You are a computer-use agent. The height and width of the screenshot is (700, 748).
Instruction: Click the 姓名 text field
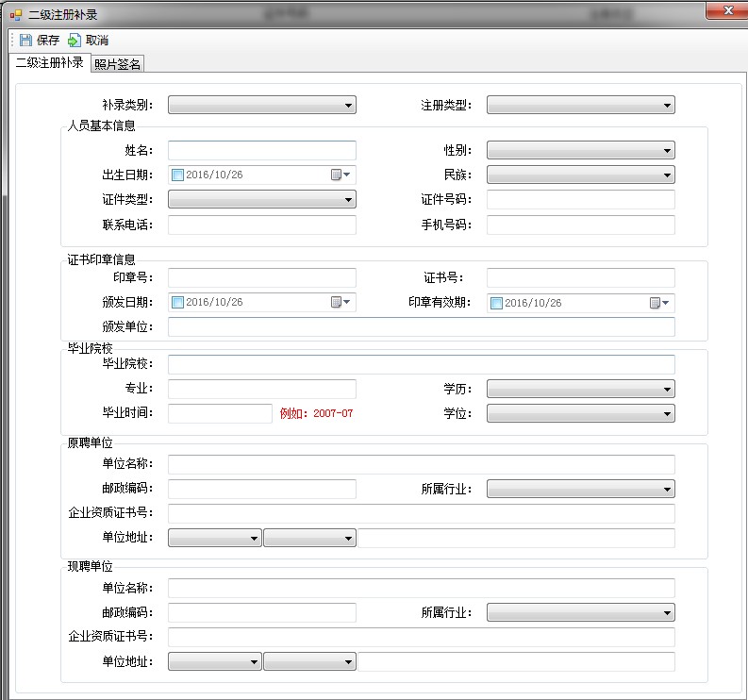tap(261, 150)
